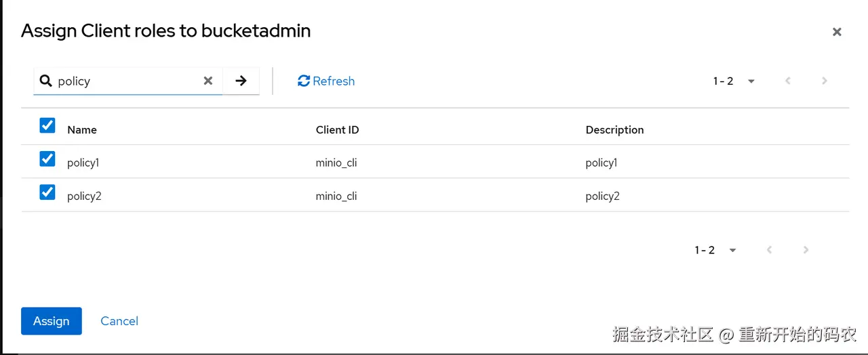This screenshot has width=868, height=355.
Task: Click the Name column header
Action: tap(82, 130)
